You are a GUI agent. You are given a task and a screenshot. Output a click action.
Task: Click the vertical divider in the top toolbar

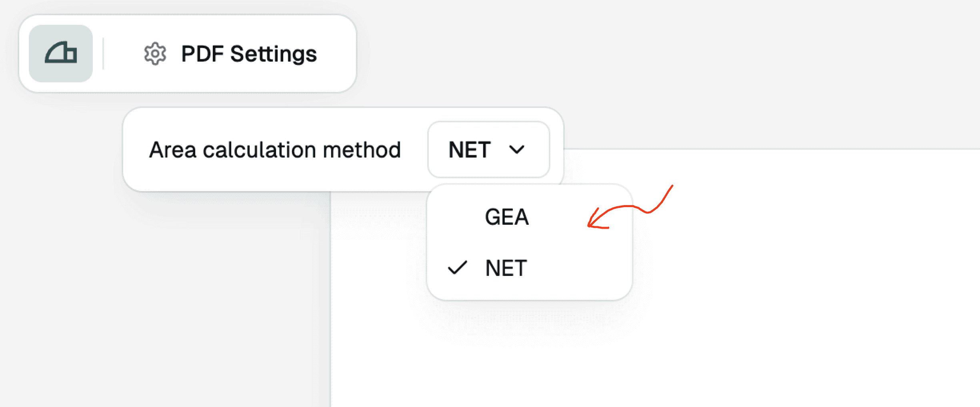pos(103,54)
